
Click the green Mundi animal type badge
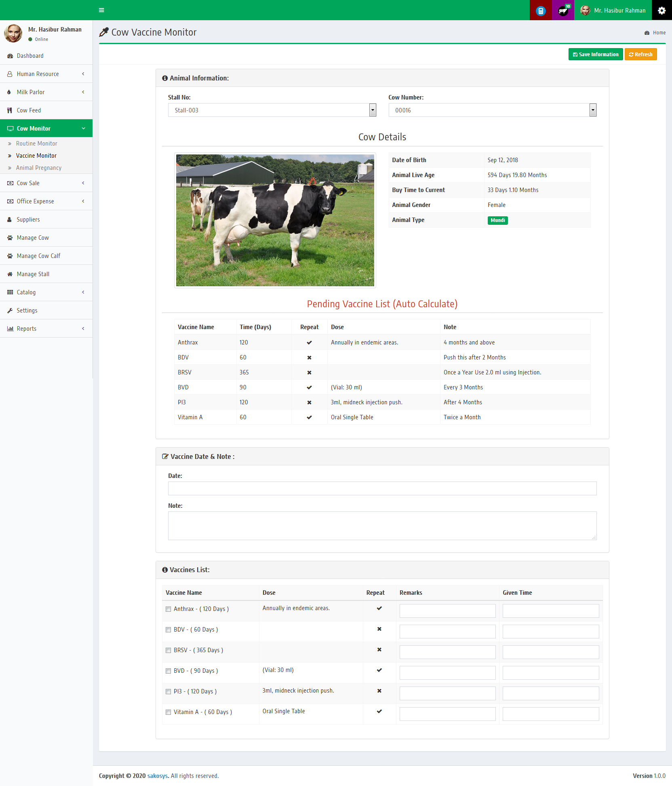[x=497, y=220]
